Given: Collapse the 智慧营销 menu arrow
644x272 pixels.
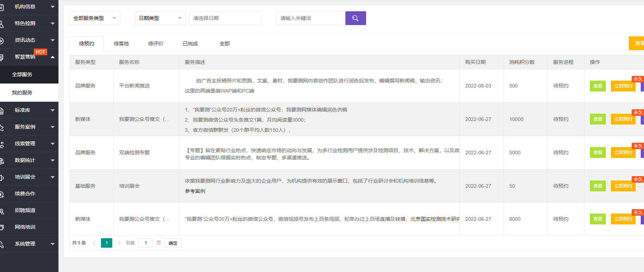Looking at the screenshot, I should 53,57.
